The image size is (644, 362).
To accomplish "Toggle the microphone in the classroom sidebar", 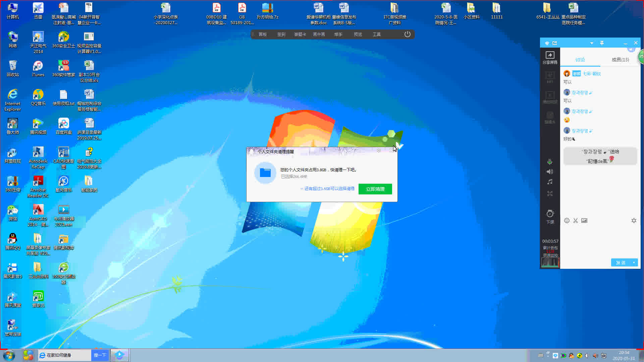I will (550, 162).
